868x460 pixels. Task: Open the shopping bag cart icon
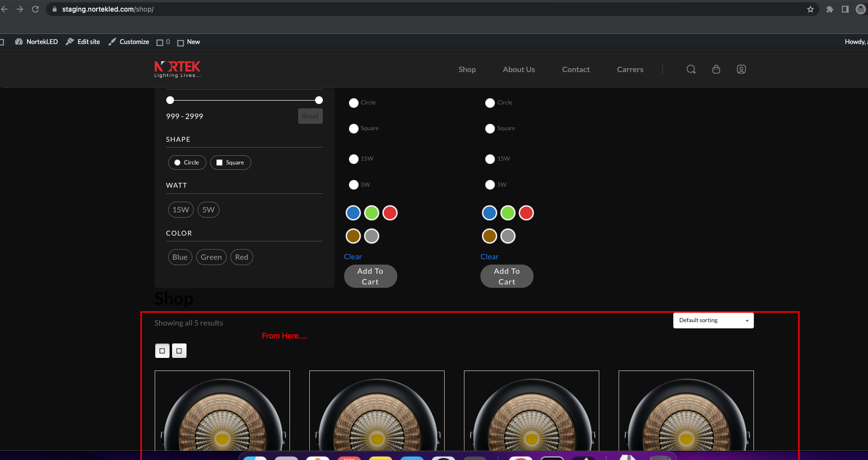pyautogui.click(x=716, y=69)
